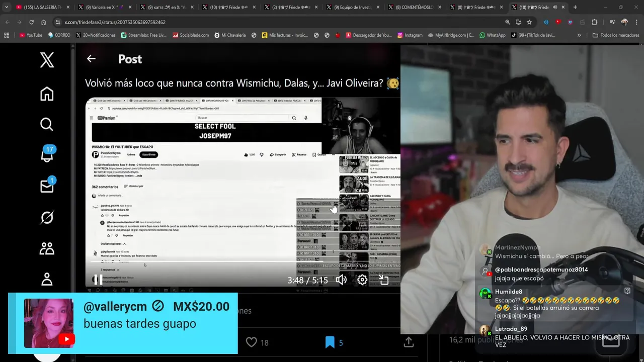This screenshot has width=644, height=362.
Task: Open apps grid in bookmarks bar
Action: pyautogui.click(x=7, y=35)
